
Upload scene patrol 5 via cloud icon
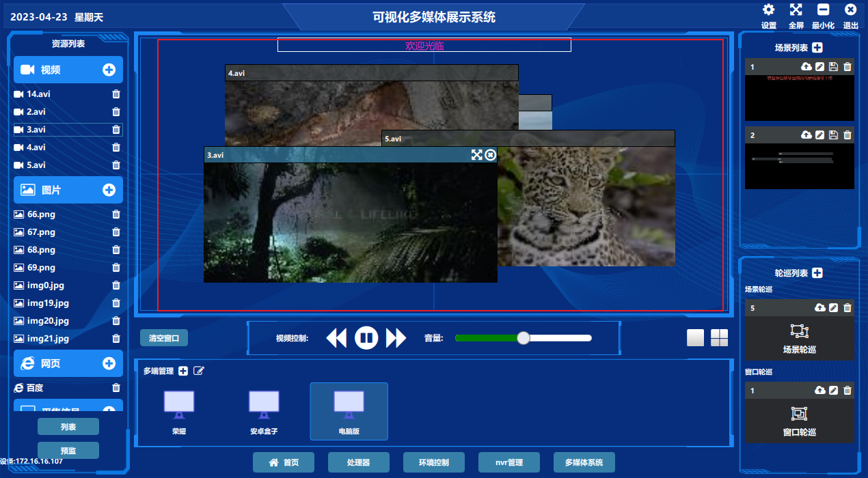820,308
